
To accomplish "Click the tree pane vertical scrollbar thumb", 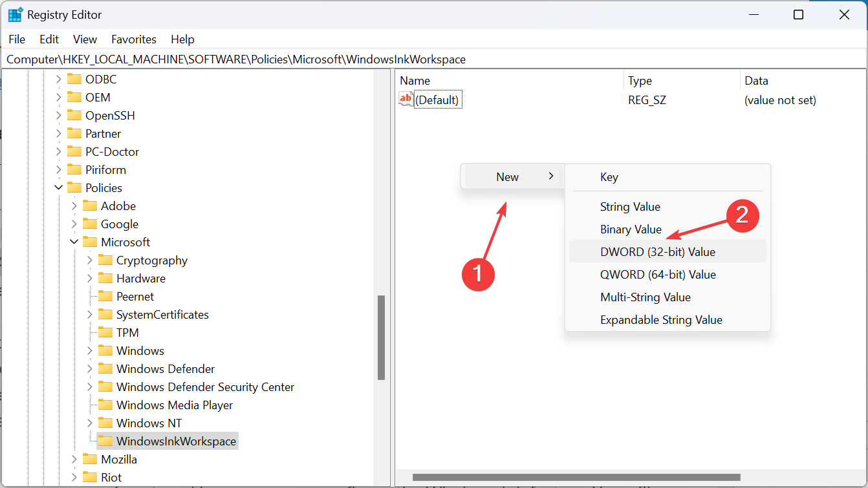I will [382, 337].
